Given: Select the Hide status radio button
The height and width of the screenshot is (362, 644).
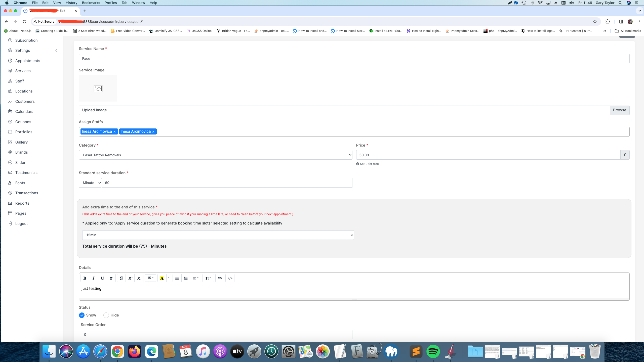Looking at the screenshot, I should (106, 315).
